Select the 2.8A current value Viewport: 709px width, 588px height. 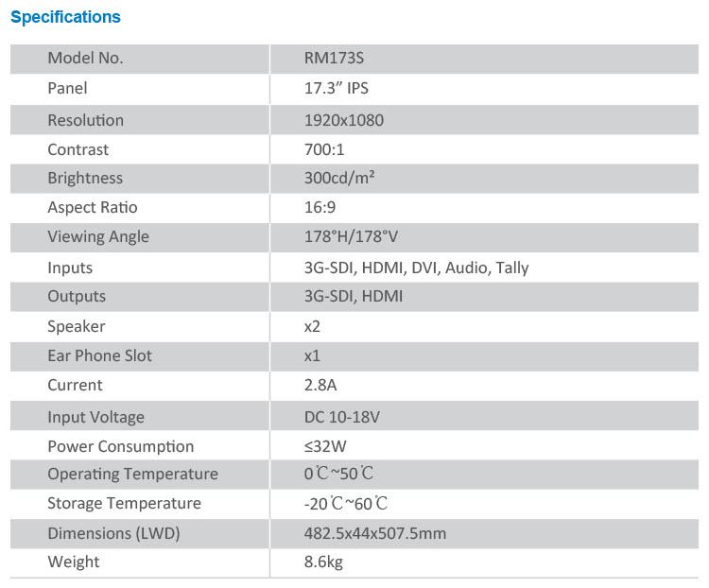[x=320, y=385]
